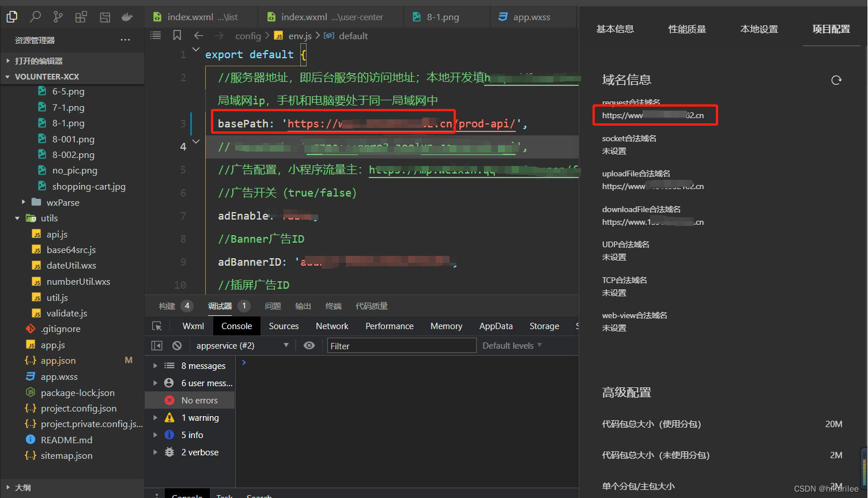
Task: Open the Source Control panel
Action: tap(58, 17)
